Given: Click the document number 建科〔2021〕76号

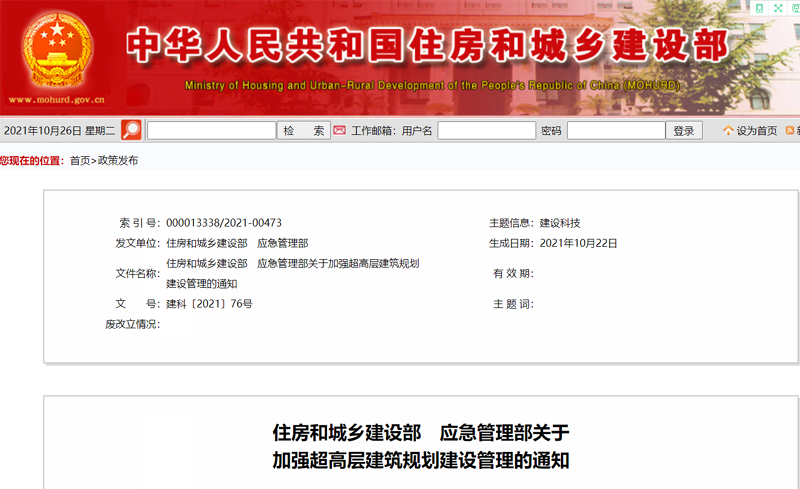Looking at the screenshot, I should 209,303.
